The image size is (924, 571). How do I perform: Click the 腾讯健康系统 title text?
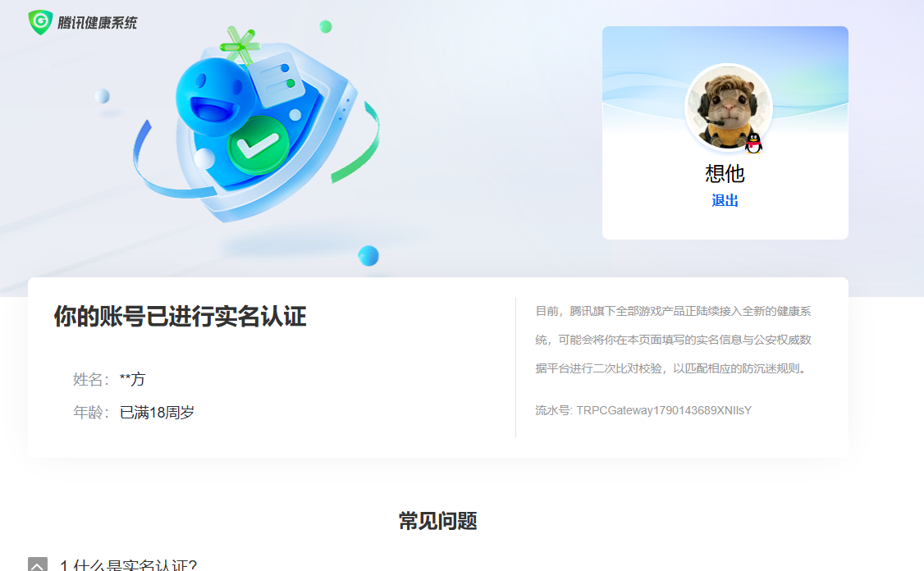pos(97,23)
